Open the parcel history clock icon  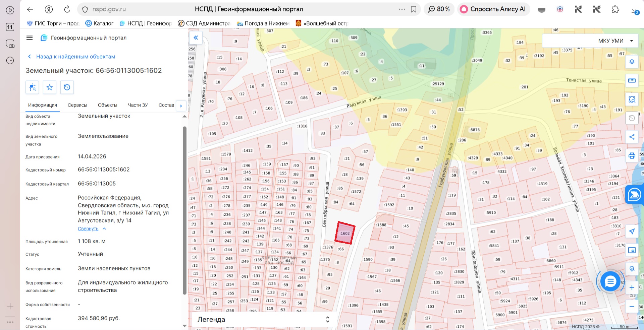tap(67, 87)
